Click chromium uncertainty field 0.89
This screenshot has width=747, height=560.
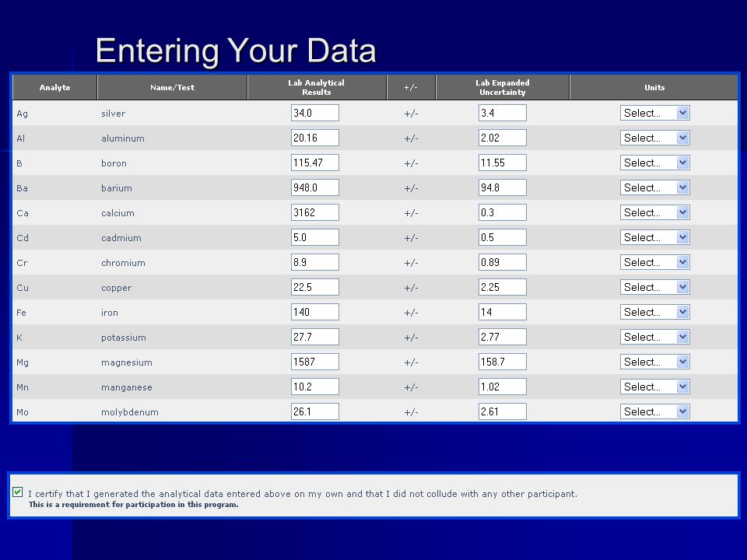(x=503, y=262)
